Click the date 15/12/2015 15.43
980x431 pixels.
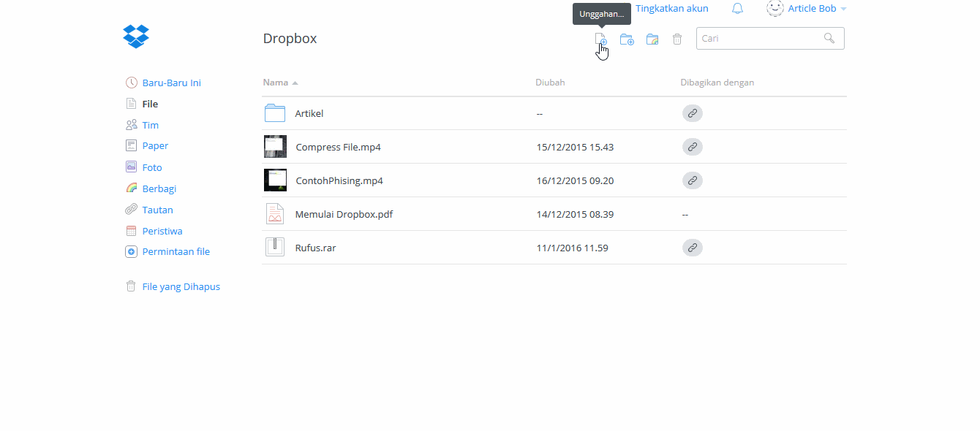[x=575, y=147]
